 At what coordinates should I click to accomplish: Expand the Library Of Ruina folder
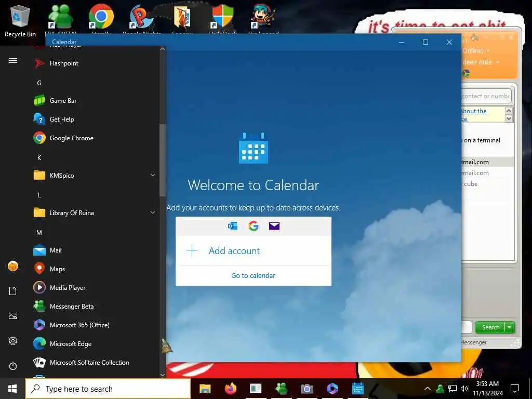[153, 212]
